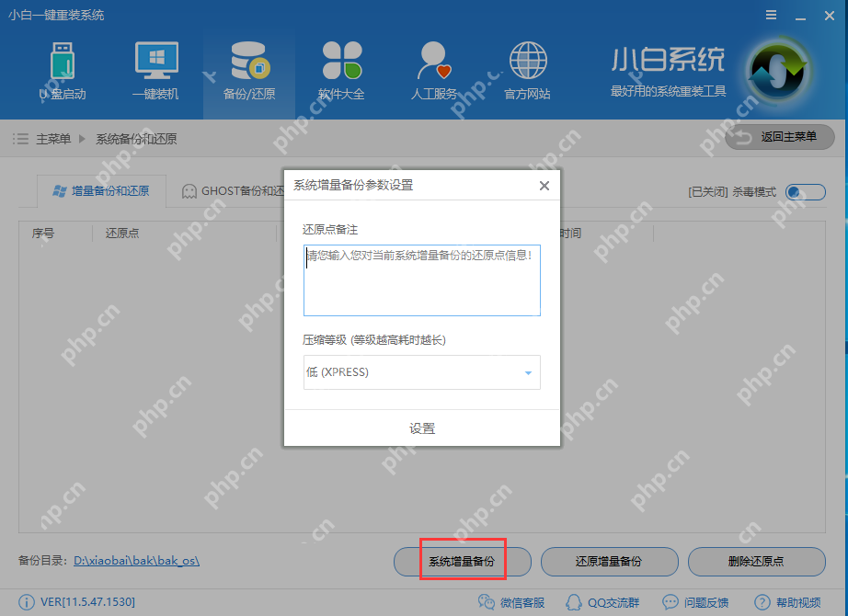Open the 软件大全 software collection

tap(342, 72)
